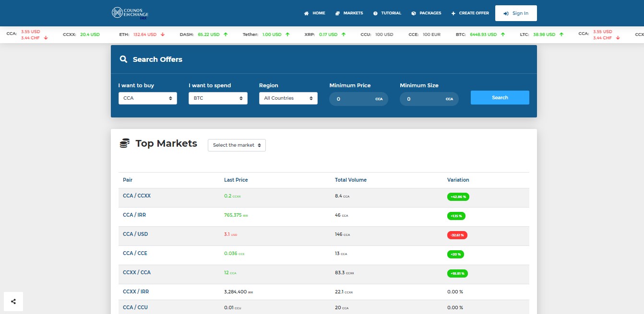This screenshot has height=314, width=644.
Task: Click the 83.3 CCXX total volume
Action: 344,273
